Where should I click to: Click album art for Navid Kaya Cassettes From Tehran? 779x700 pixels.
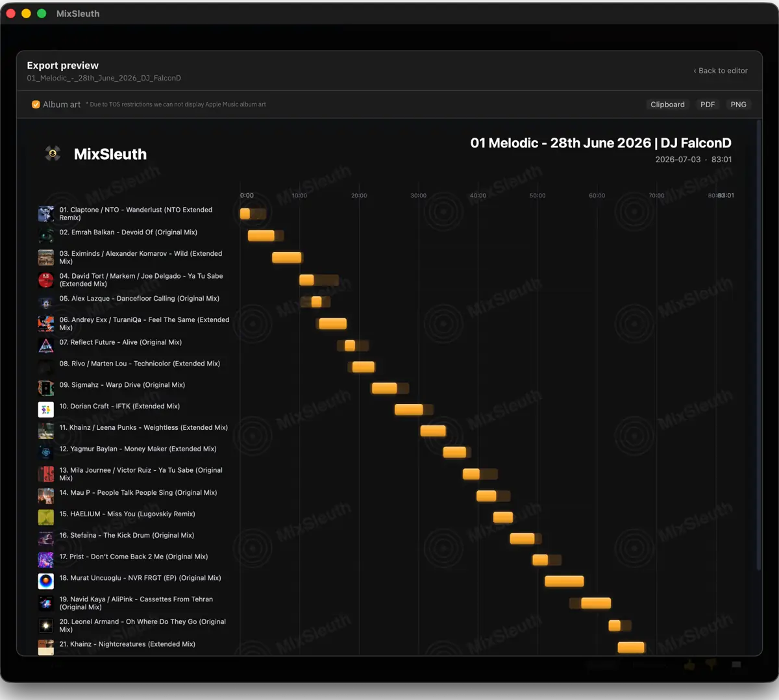(x=45, y=603)
